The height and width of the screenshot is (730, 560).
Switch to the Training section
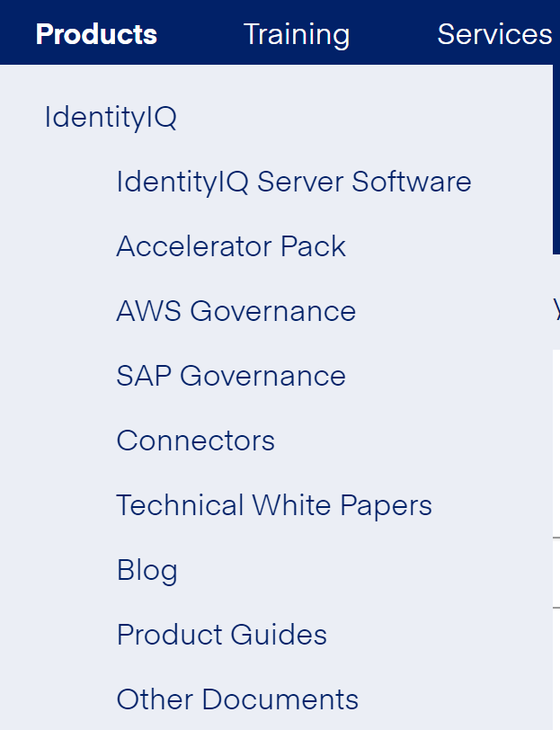click(297, 34)
